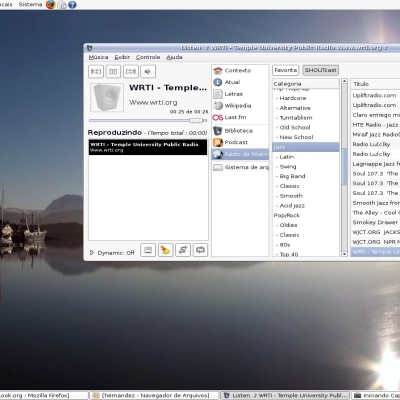The width and height of the screenshot is (400, 400).
Task: Open the Controle menu
Action: pyautogui.click(x=148, y=57)
